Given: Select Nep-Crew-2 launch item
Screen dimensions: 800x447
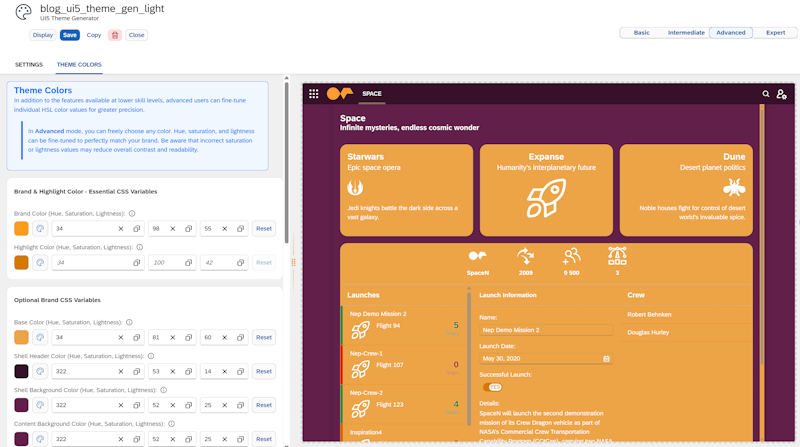Looking at the screenshot, I should [x=404, y=404].
